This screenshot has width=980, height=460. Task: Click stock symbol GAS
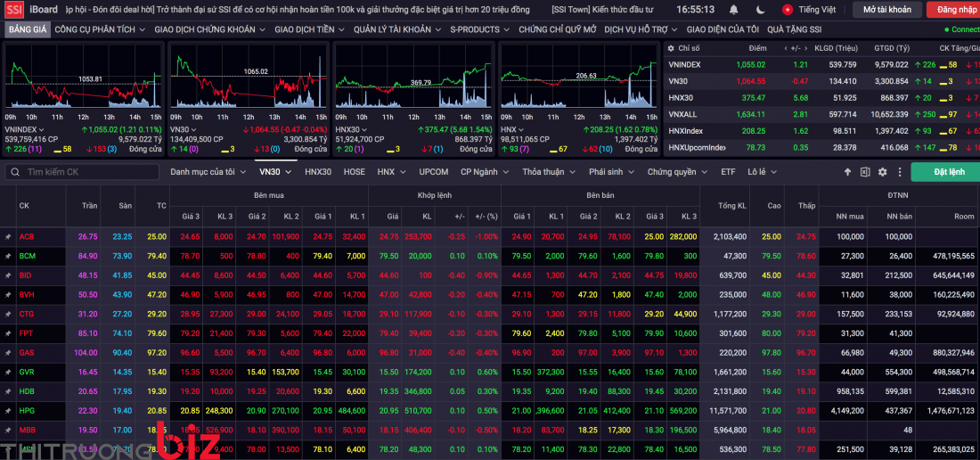(27, 353)
